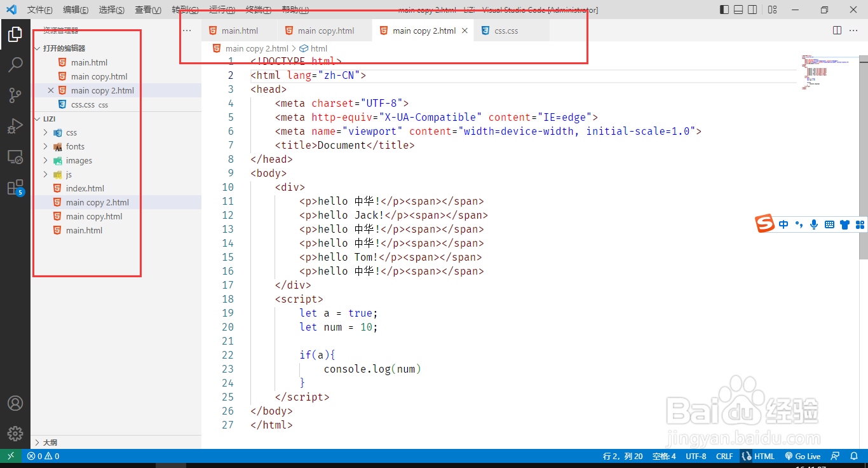Screen dimensions: 868x468
Task: Split the editor to the right
Action: pos(837,31)
